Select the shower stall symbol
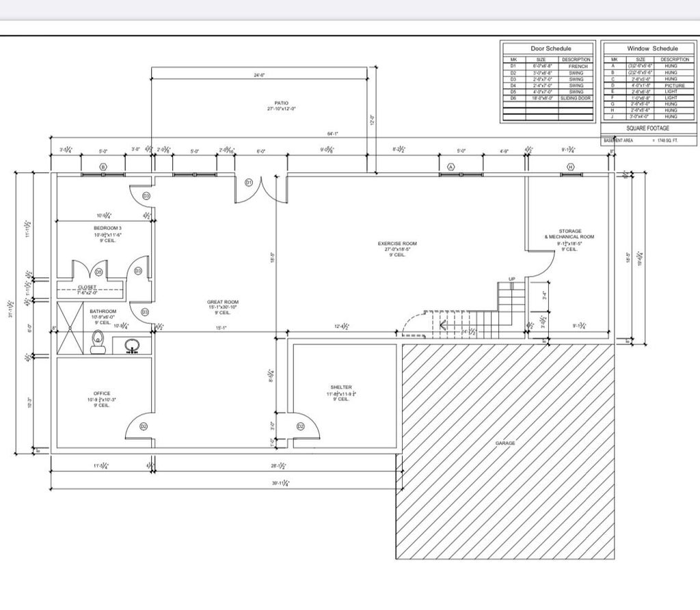This screenshot has height=610, width=700. click(x=70, y=328)
